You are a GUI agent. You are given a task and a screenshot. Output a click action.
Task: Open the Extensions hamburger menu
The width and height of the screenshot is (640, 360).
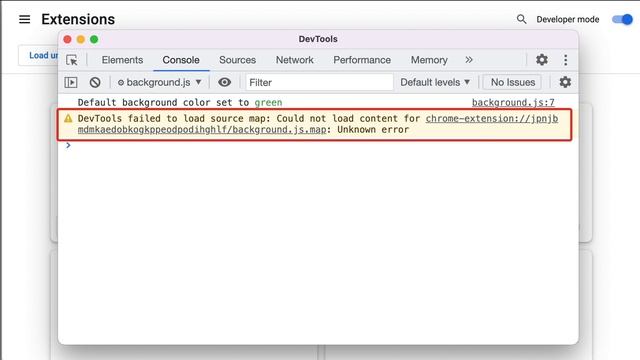[x=24, y=19]
